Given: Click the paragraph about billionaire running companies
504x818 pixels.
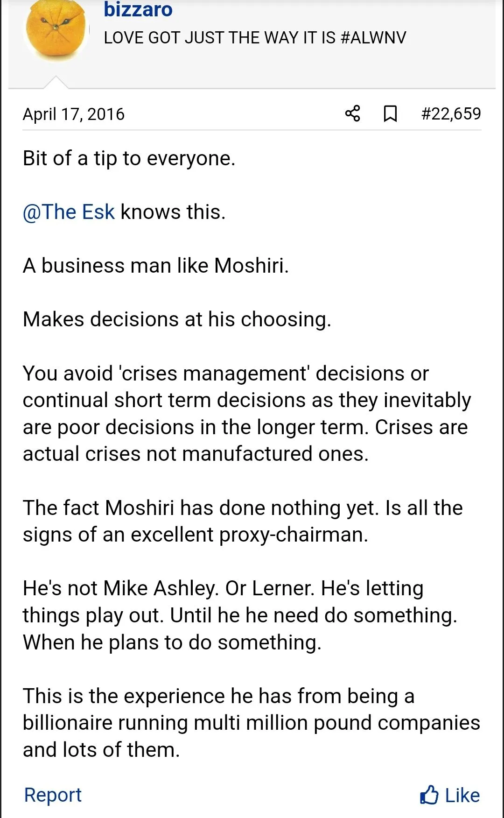Looking at the screenshot, I should pos(251,723).
